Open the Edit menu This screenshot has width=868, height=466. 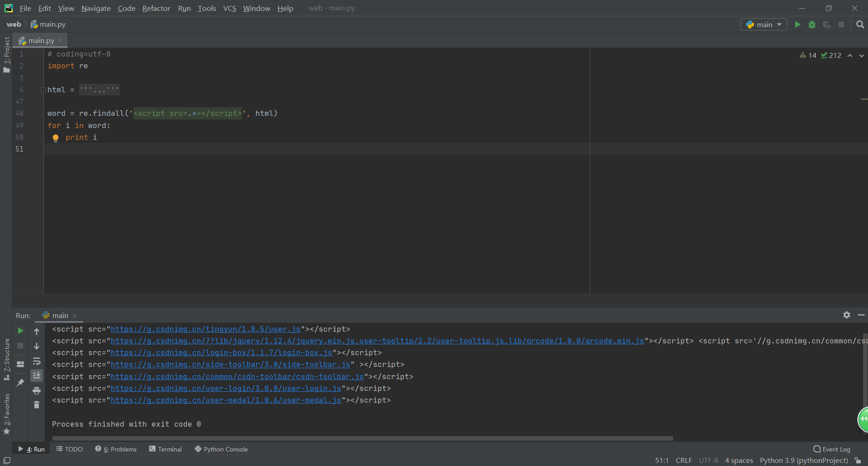point(45,8)
